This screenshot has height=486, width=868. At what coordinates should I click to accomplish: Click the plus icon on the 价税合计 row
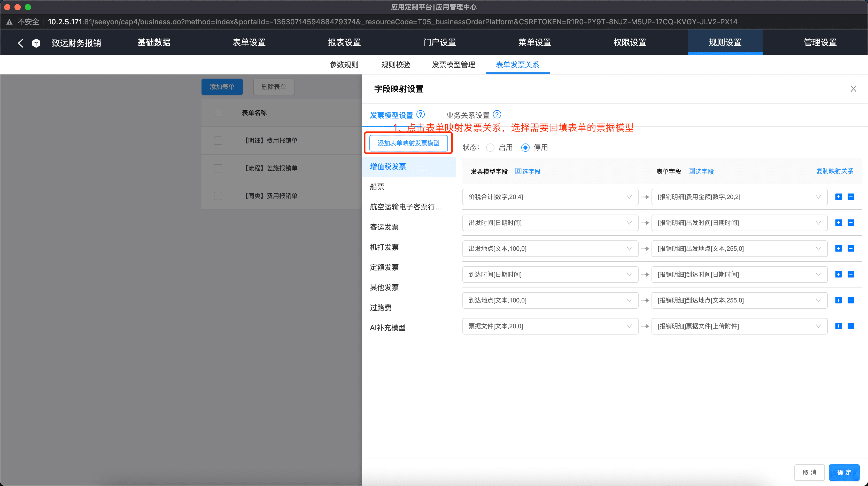pyautogui.click(x=838, y=197)
